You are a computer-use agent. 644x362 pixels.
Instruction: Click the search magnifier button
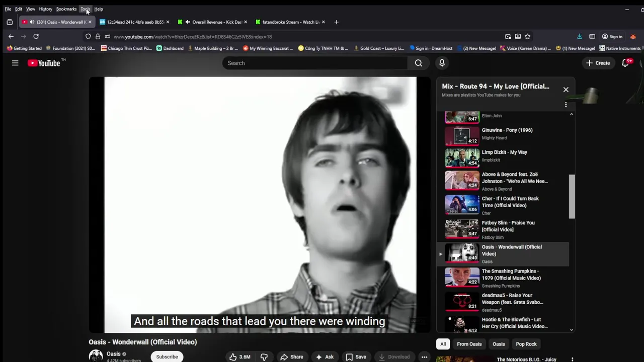click(419, 63)
